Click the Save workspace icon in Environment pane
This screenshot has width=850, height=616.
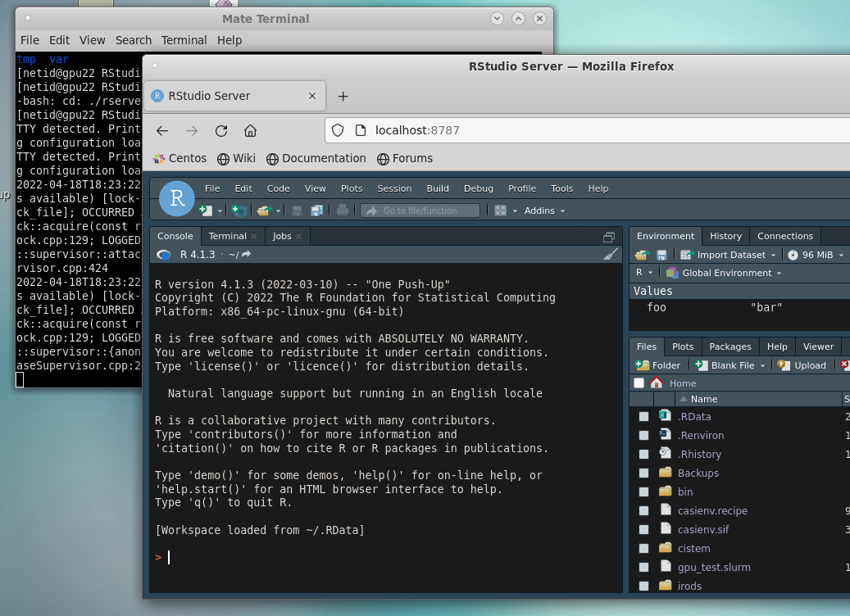(x=661, y=255)
